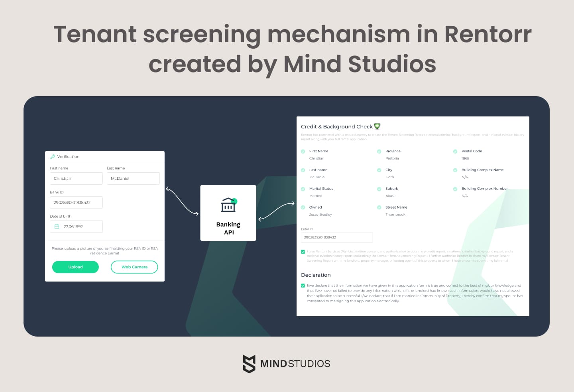
Task: Click the Akasia suburb value
Action: click(391, 196)
